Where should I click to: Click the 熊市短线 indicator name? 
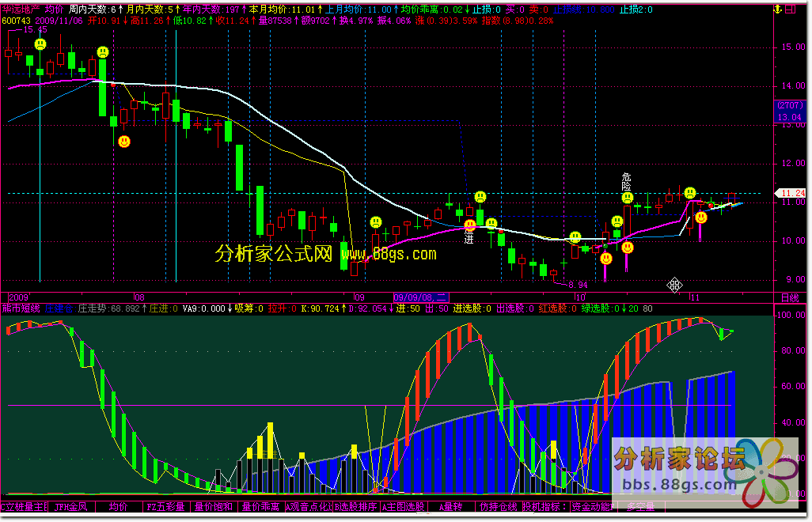21,308
